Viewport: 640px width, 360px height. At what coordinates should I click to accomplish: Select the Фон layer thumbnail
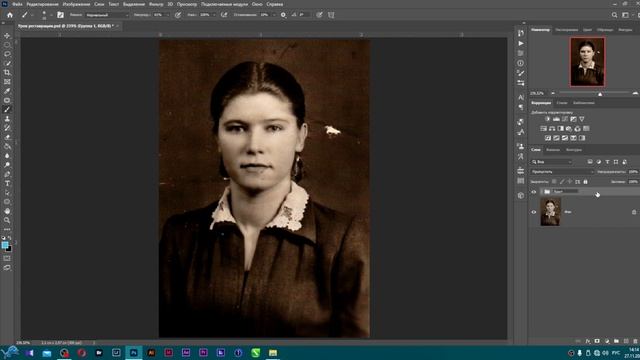(550, 212)
